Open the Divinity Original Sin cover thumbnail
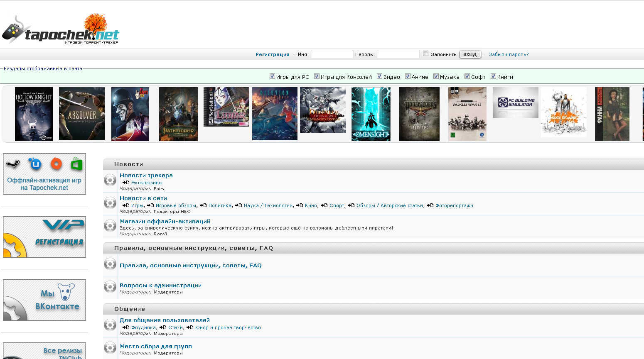 tap(323, 110)
